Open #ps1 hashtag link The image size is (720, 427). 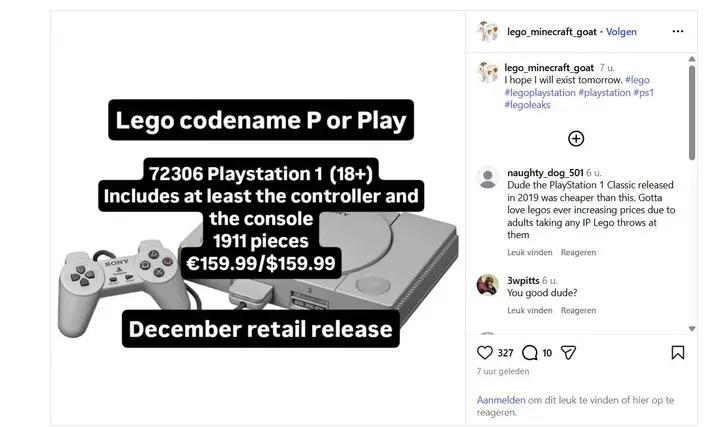[643, 92]
